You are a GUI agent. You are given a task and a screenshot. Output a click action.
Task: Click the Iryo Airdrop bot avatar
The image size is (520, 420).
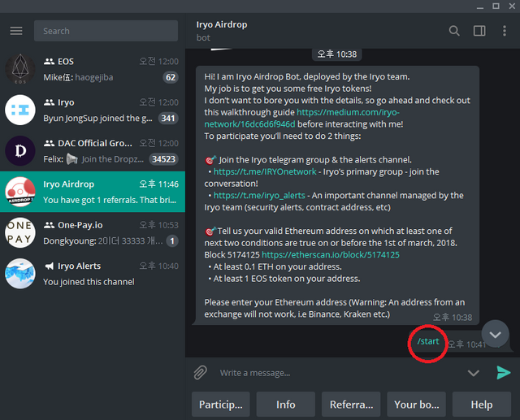pos(19,192)
